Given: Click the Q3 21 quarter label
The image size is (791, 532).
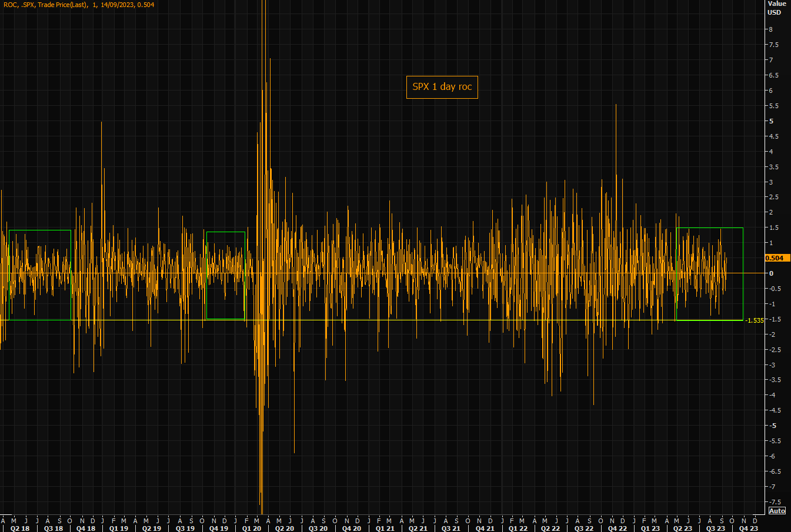Looking at the screenshot, I should (x=451, y=528).
